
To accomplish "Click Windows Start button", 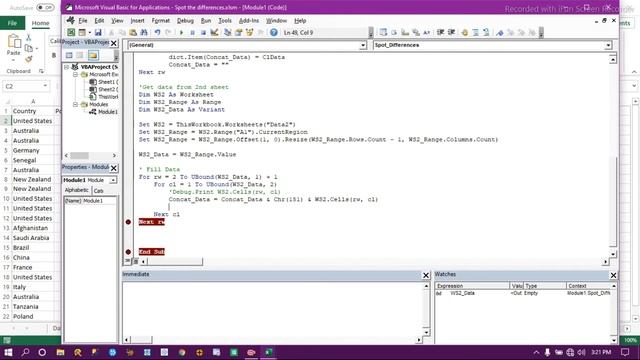I will (8, 352).
